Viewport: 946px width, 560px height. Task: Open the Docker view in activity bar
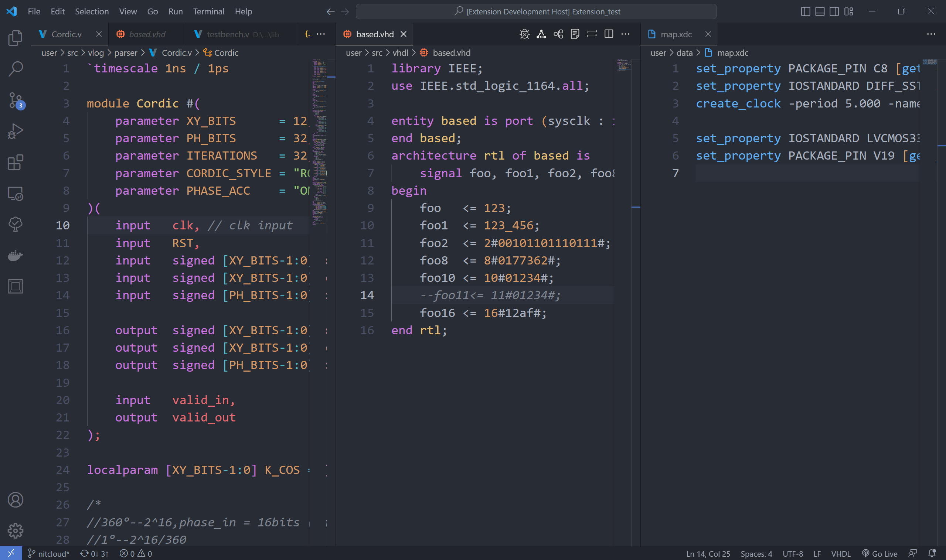(x=16, y=256)
